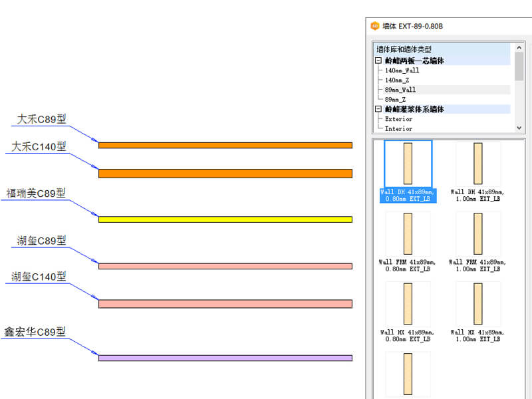Select the thick pink 湖玺C140型 wall bar
Viewport: 532px width, 399px height.
[225, 304]
